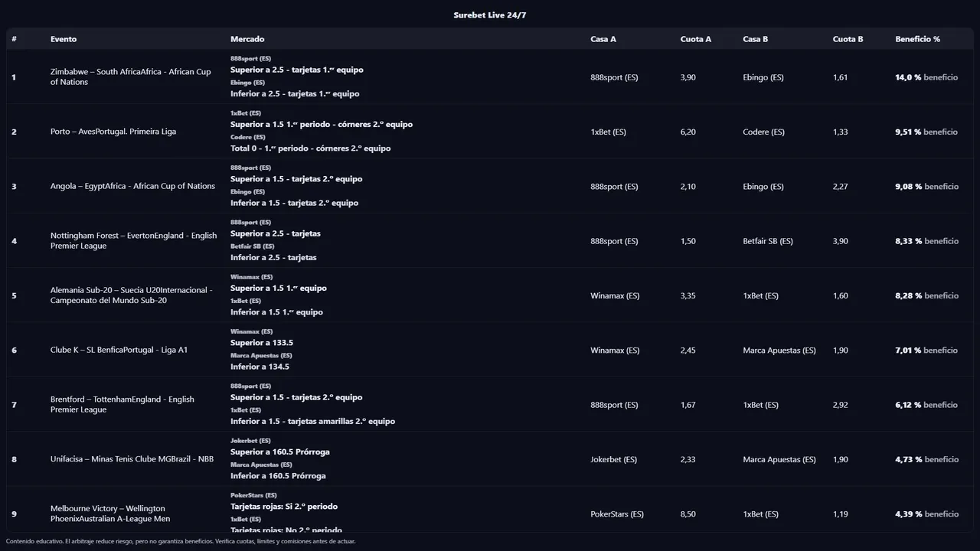Sort by the Evento column header
Image resolution: width=980 pixels, height=551 pixels.
(64, 39)
